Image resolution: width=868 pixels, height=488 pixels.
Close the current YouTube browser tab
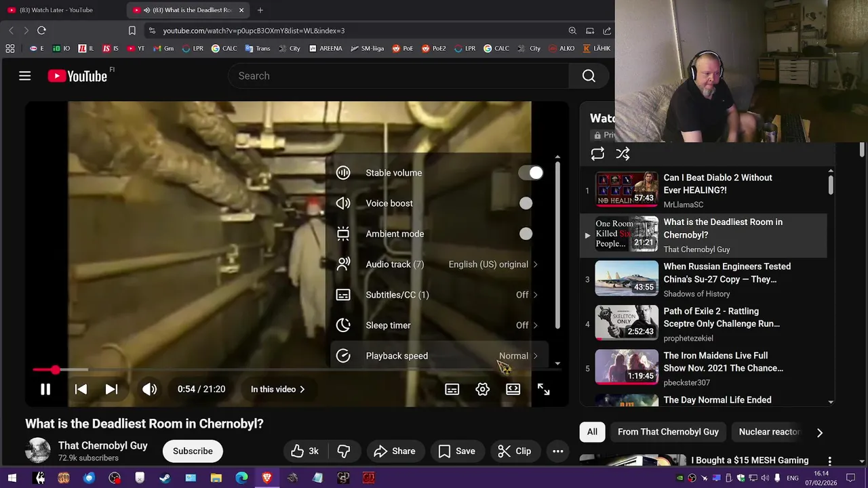coord(241,10)
